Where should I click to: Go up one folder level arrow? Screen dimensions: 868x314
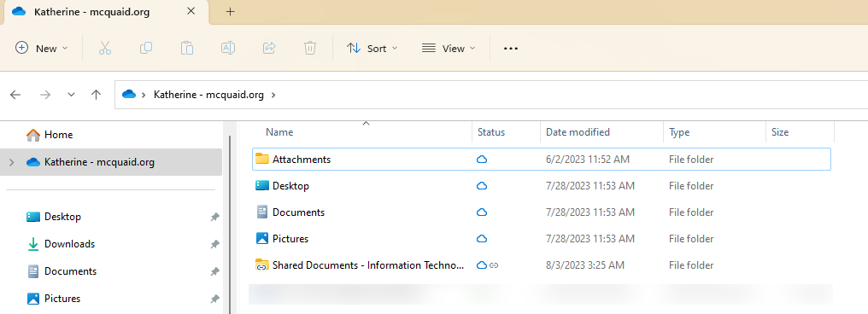97,95
